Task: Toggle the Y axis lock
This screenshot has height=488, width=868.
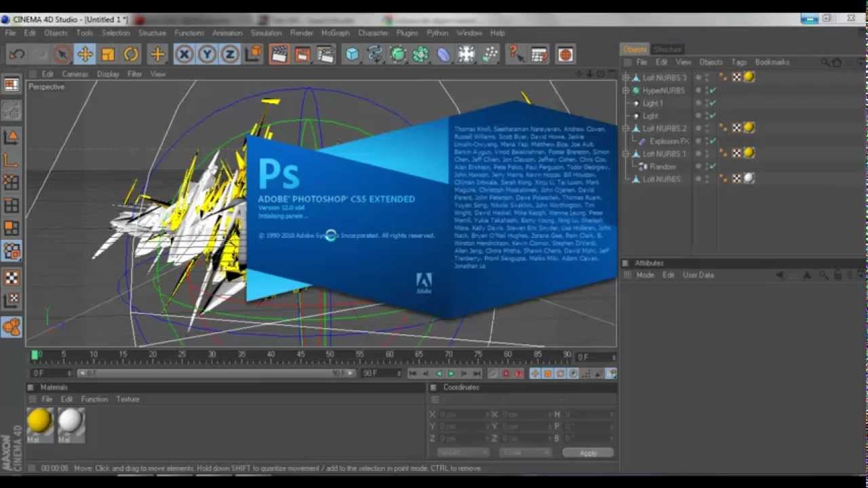Action: [207, 54]
